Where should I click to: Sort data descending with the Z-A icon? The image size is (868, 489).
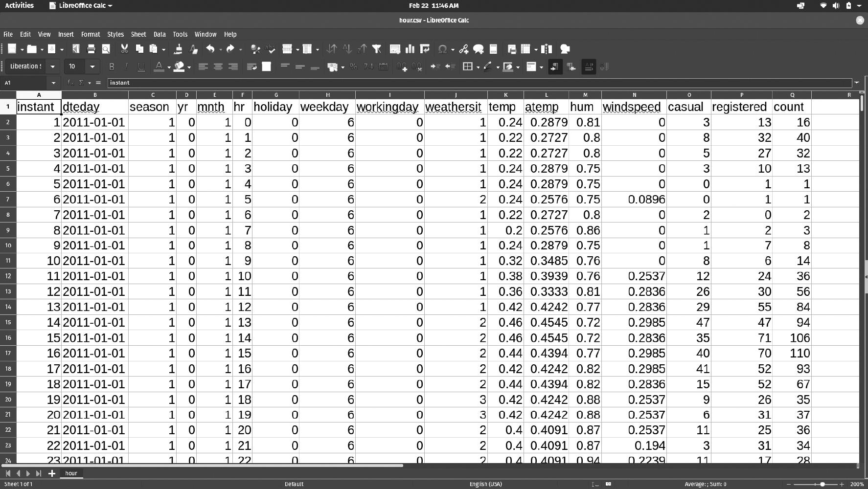tap(362, 49)
